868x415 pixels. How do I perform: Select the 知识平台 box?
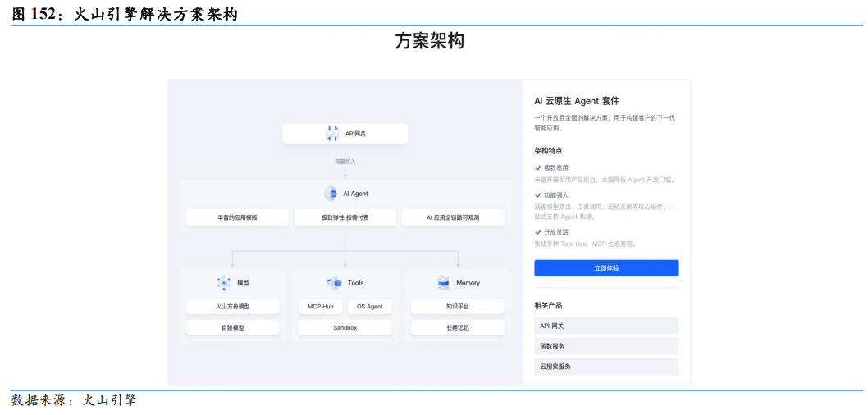click(x=457, y=307)
